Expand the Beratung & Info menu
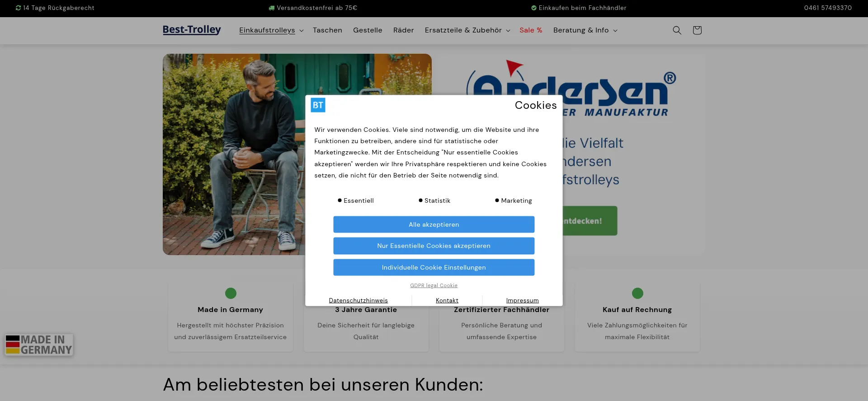Viewport: 868px width, 401px height. click(585, 30)
